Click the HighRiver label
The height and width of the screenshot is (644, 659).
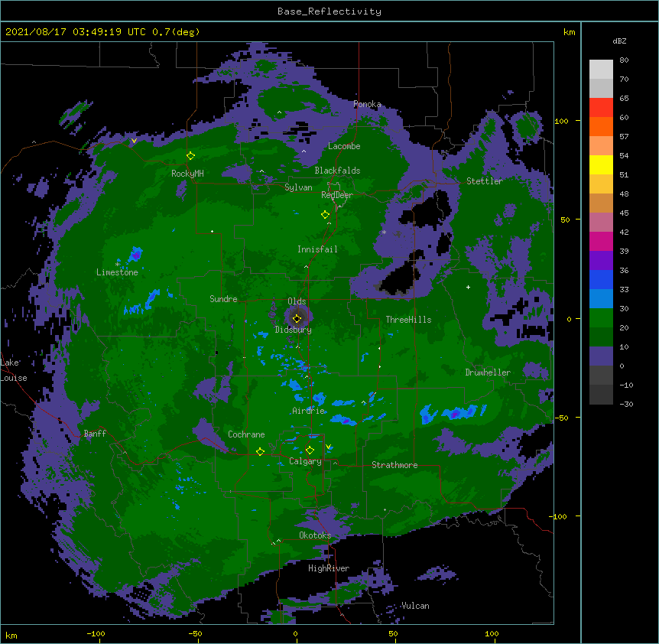click(x=329, y=568)
